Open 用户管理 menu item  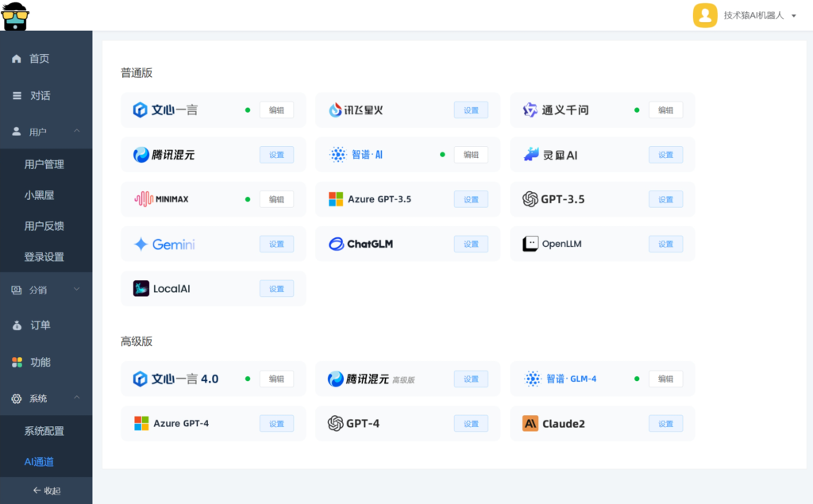click(46, 164)
